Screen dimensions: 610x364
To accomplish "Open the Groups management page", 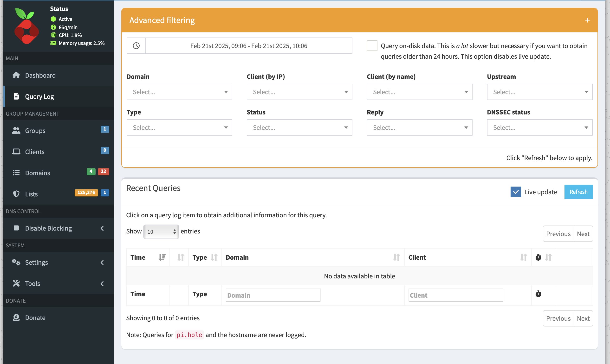I will click(59, 131).
